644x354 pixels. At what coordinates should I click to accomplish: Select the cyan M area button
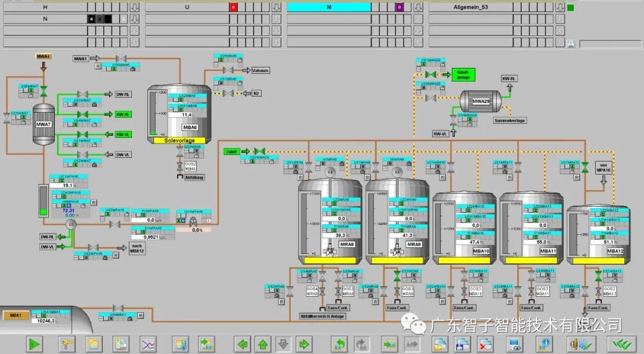click(x=329, y=8)
